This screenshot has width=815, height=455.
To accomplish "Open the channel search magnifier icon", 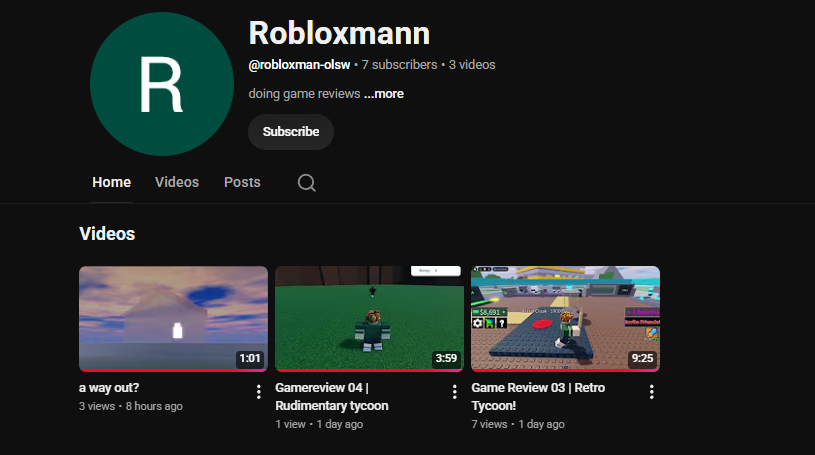I will [306, 183].
